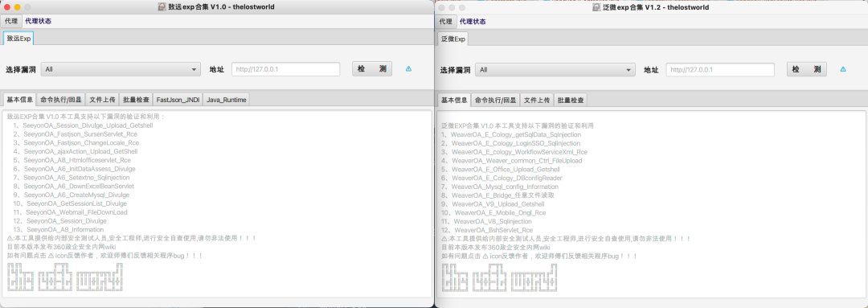Click SeeyonOA_A8_Information line
This screenshot has height=308, width=868.
click(x=59, y=229)
